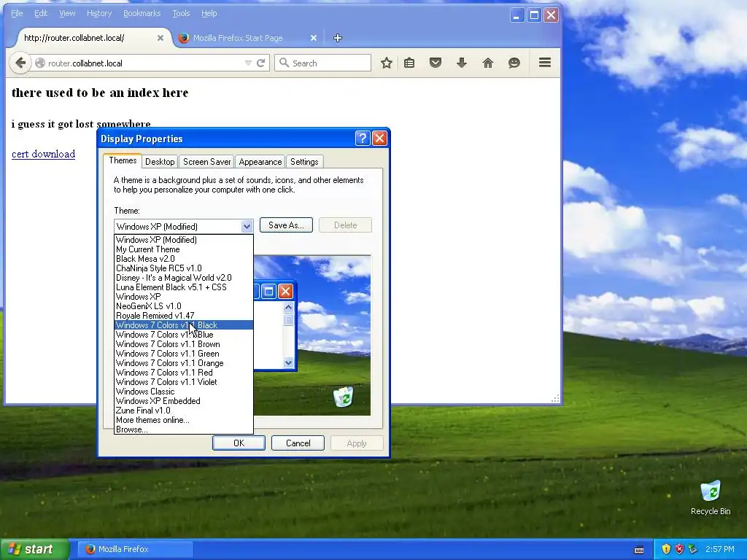Open the View menu

pos(67,13)
